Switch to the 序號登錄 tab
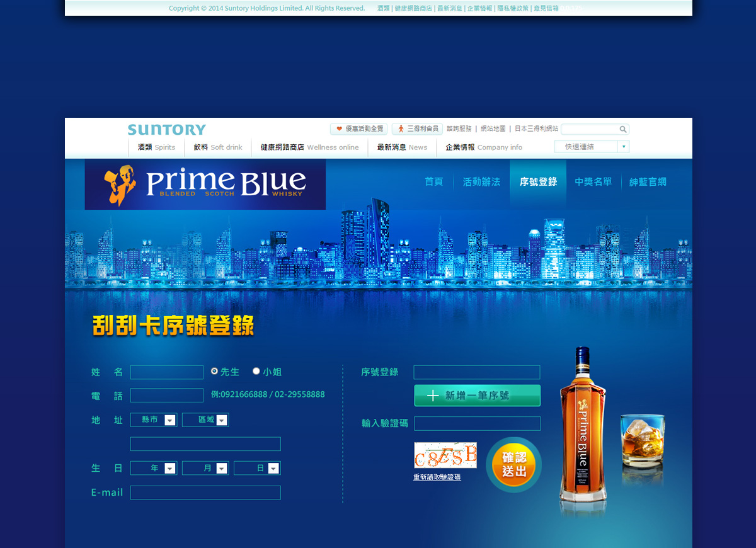 click(x=538, y=182)
